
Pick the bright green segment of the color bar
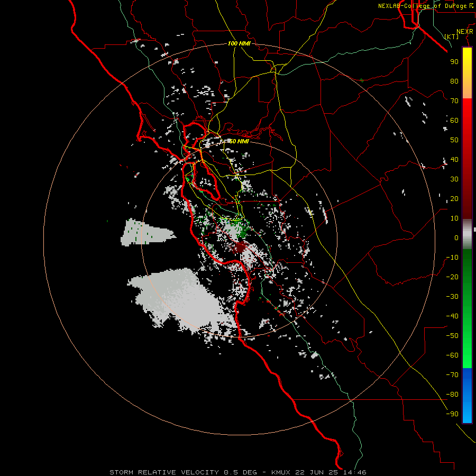(x=467, y=343)
